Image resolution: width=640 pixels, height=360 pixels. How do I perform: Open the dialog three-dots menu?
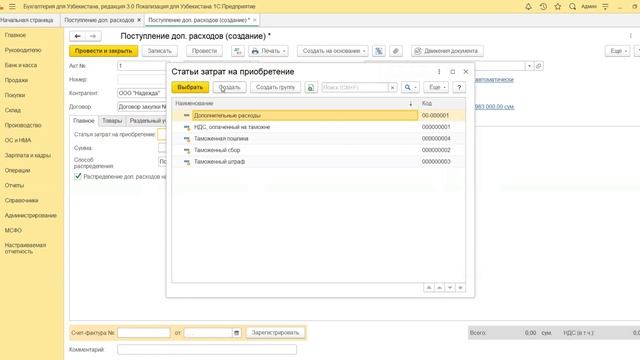[x=439, y=71]
